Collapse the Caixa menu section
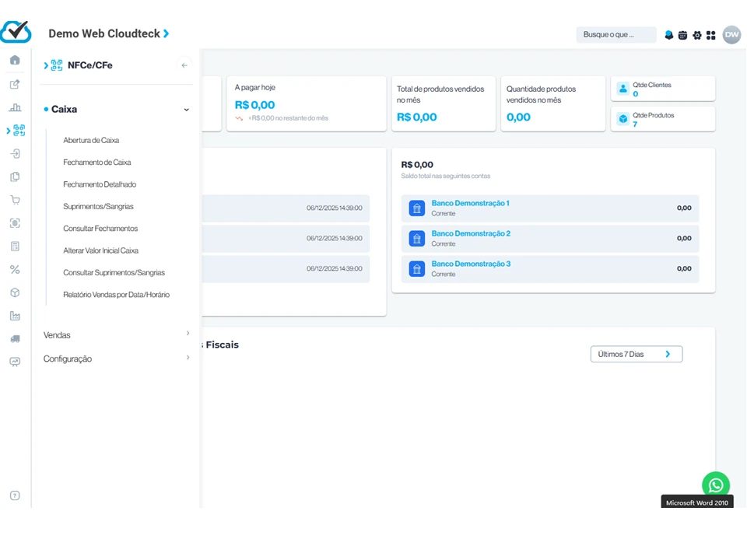Viewport: 747px width, 560px height. tap(186, 110)
